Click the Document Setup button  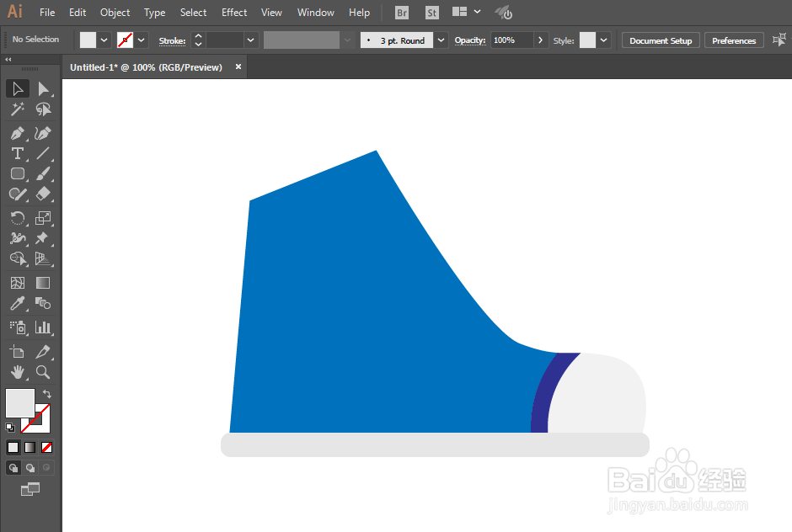[x=661, y=40]
